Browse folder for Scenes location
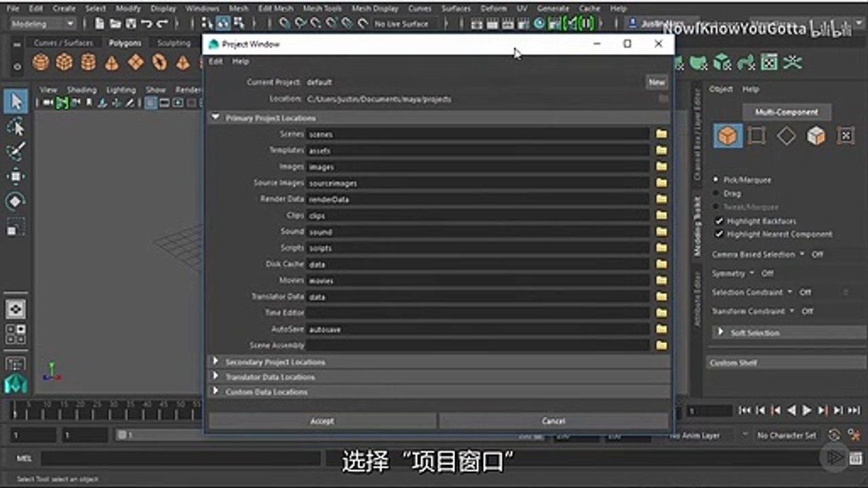 tap(661, 134)
